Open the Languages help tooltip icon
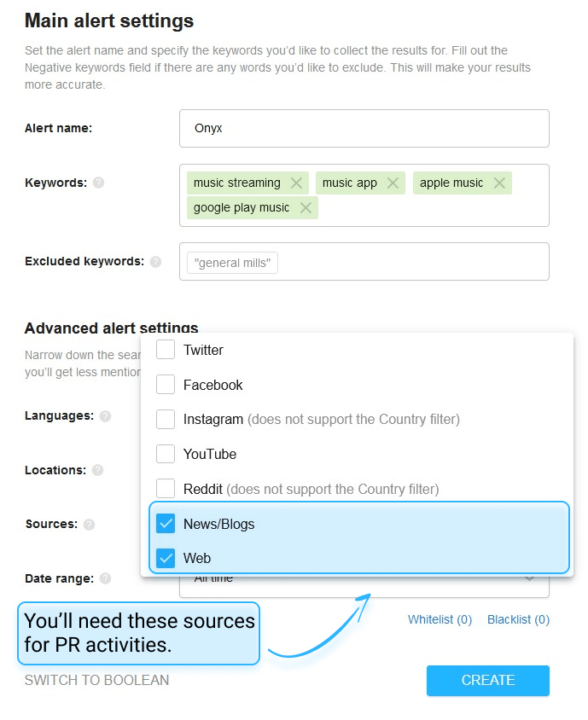Image resolution: width=588 pixels, height=720 pixels. click(x=104, y=416)
